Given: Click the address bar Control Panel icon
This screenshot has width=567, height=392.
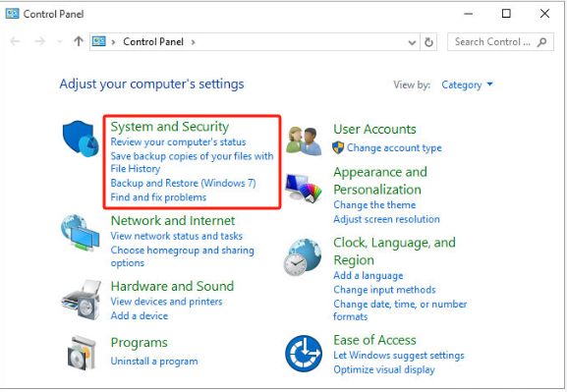Looking at the screenshot, I should [98, 41].
